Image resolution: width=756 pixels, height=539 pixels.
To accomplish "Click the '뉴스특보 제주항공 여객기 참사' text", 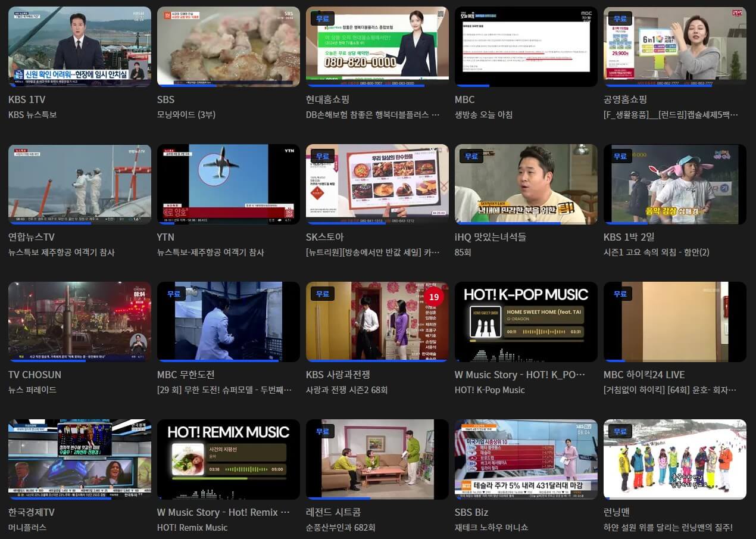I will [61, 252].
